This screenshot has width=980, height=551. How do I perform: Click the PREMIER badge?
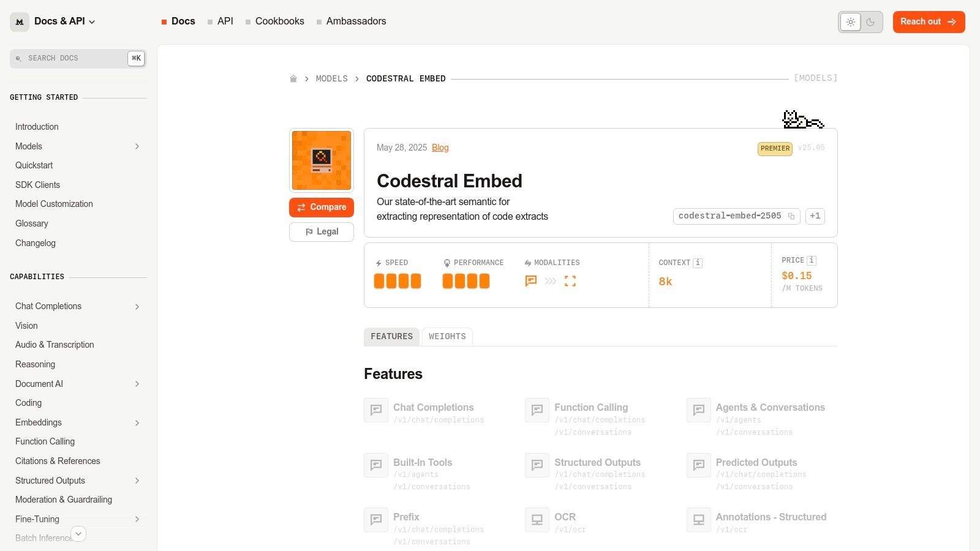775,149
